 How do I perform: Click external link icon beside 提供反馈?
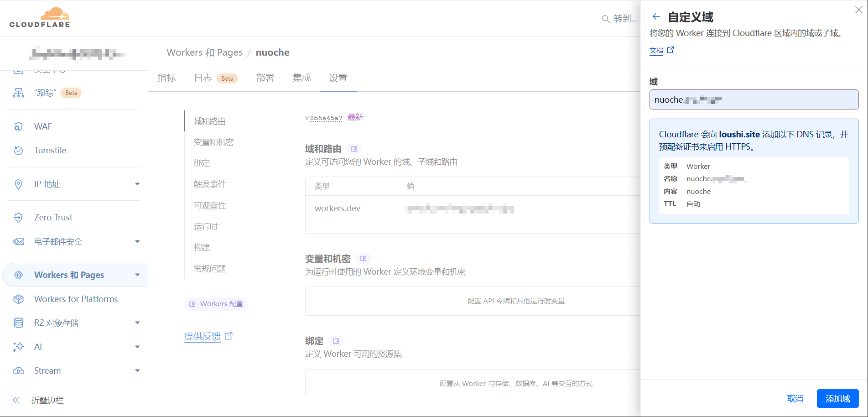pos(229,336)
